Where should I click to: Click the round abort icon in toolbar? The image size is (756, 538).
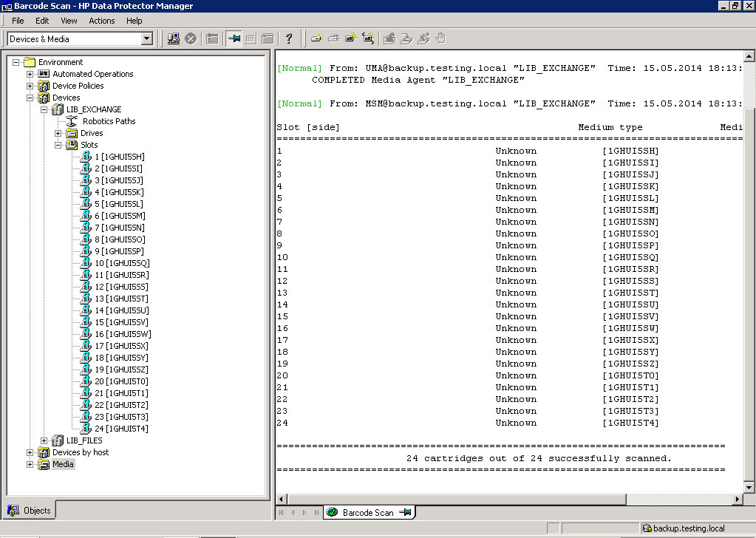(191, 38)
